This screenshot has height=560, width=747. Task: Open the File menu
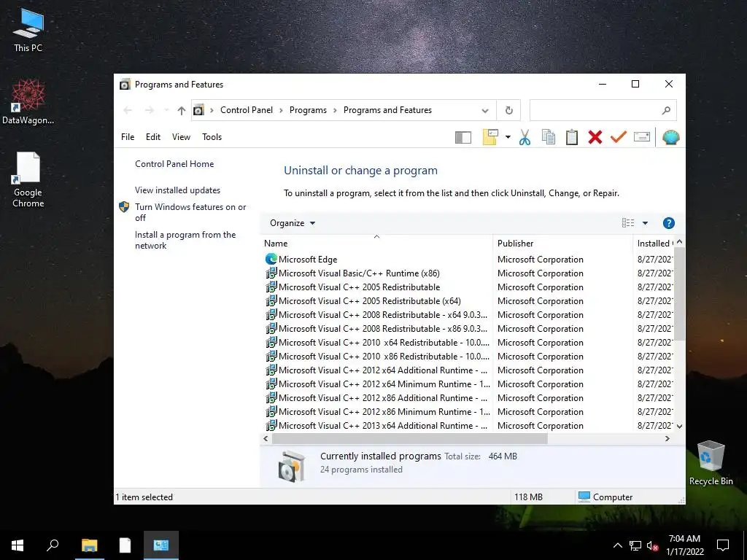click(128, 137)
